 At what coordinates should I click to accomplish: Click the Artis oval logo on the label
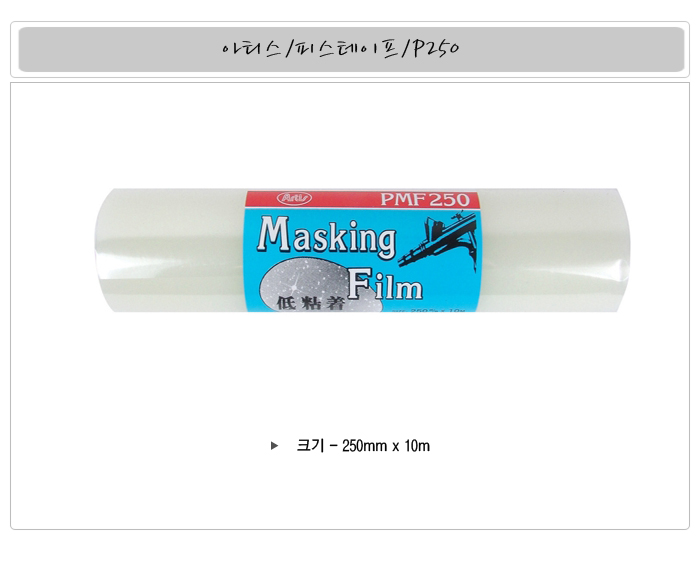click(x=295, y=198)
